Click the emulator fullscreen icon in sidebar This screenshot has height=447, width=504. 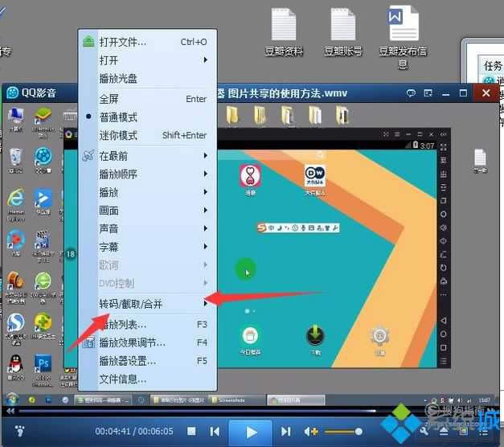click(444, 147)
